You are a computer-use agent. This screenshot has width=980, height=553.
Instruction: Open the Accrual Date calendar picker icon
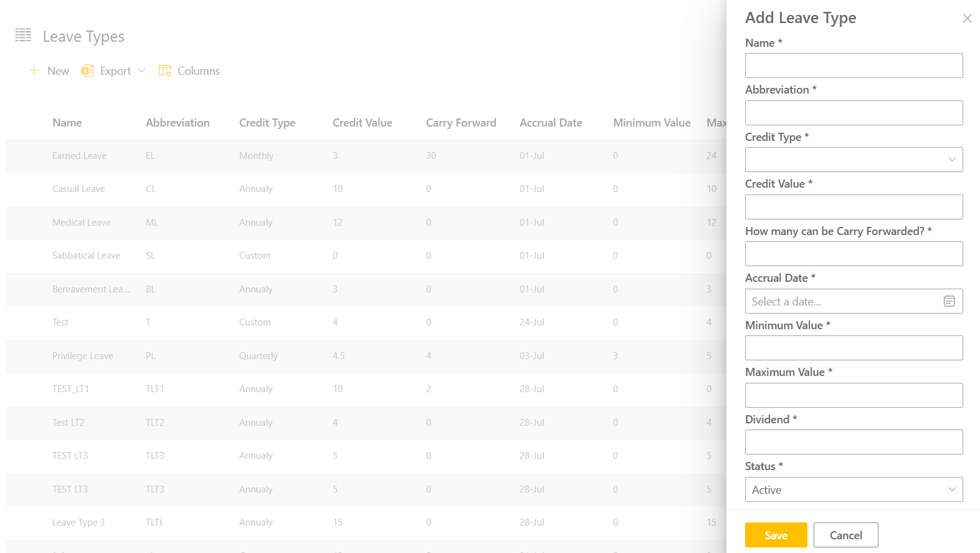tap(949, 302)
